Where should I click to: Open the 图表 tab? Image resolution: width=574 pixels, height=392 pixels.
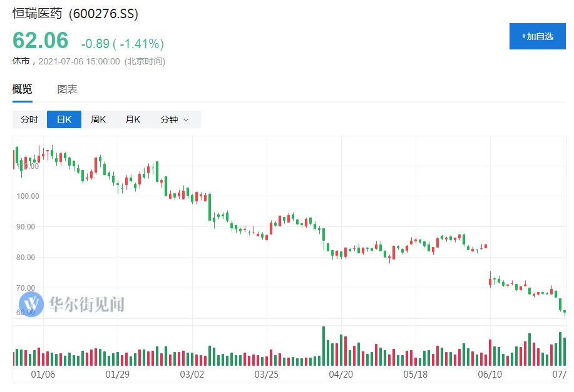pyautogui.click(x=68, y=89)
